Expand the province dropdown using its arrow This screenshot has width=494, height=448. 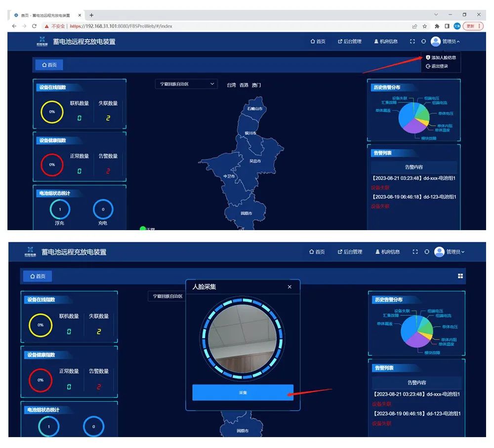point(212,84)
